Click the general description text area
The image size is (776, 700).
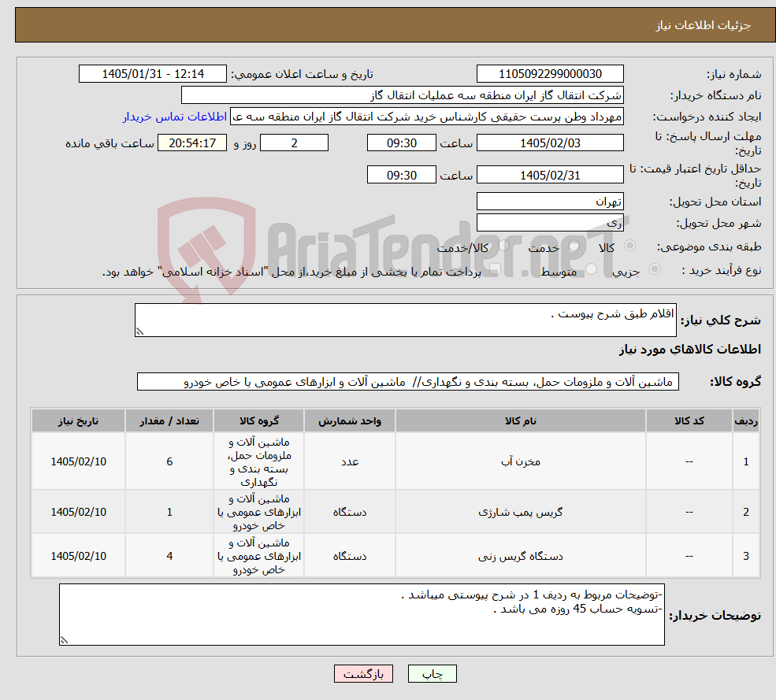coord(405,320)
